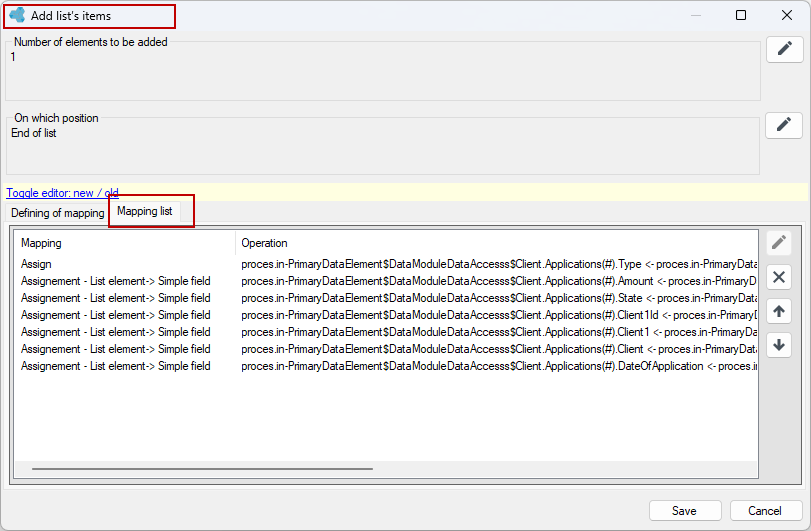
Task: Edit the Number of elements to be added
Action: tap(785, 49)
